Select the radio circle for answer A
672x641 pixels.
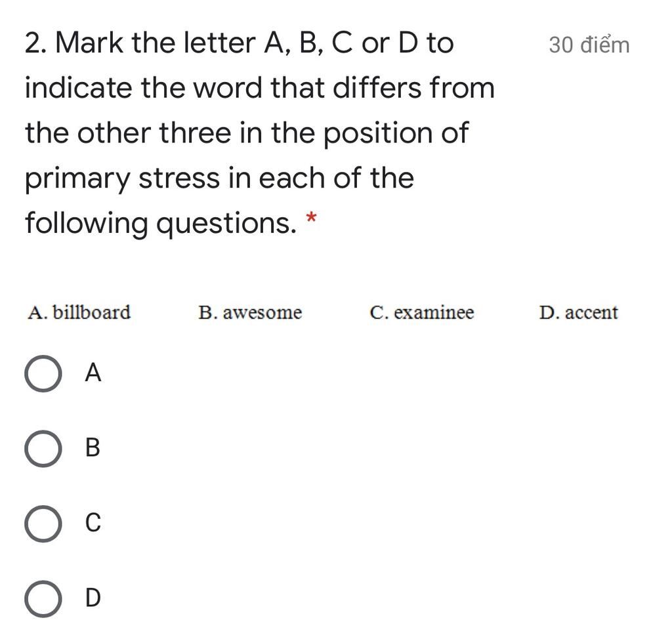tap(43, 373)
